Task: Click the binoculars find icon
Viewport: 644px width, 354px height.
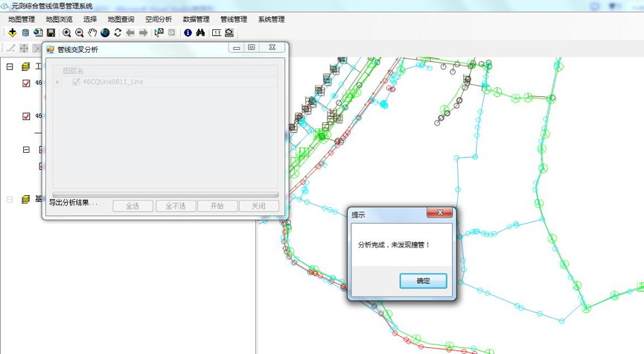Action: pyautogui.click(x=200, y=33)
